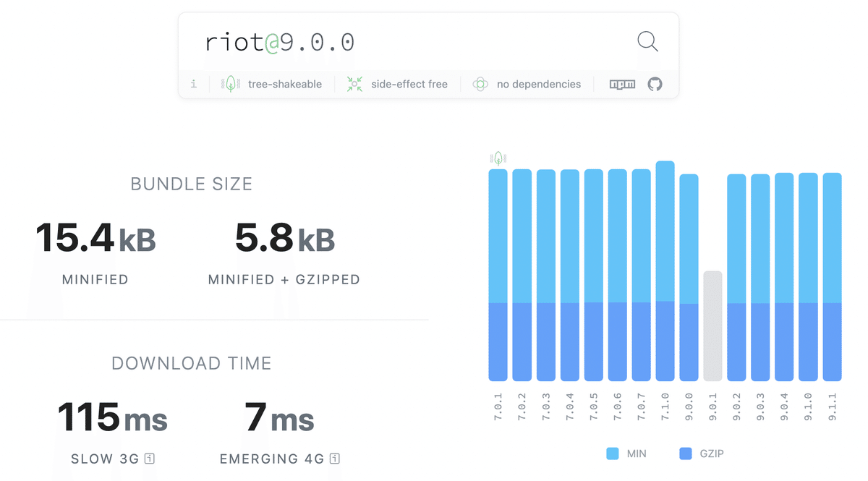The width and height of the screenshot is (868, 481).
Task: Click the tree-shake leaf icon above chart
Action: coord(498,158)
